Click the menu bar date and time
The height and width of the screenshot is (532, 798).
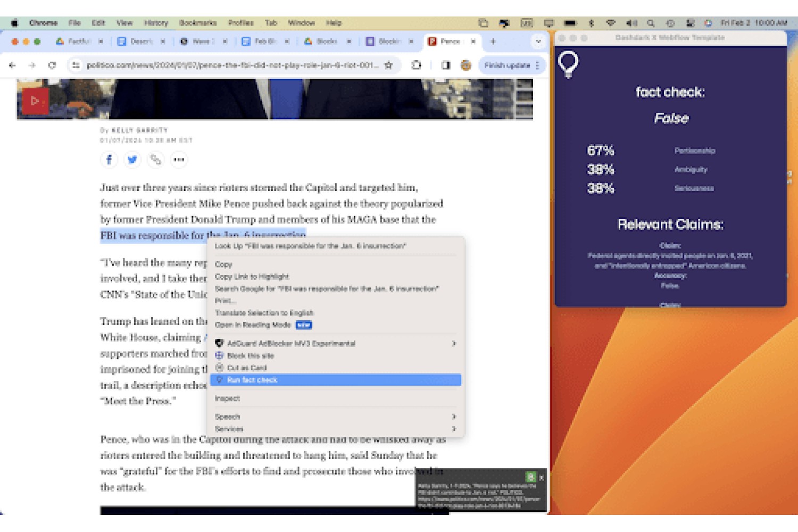754,23
